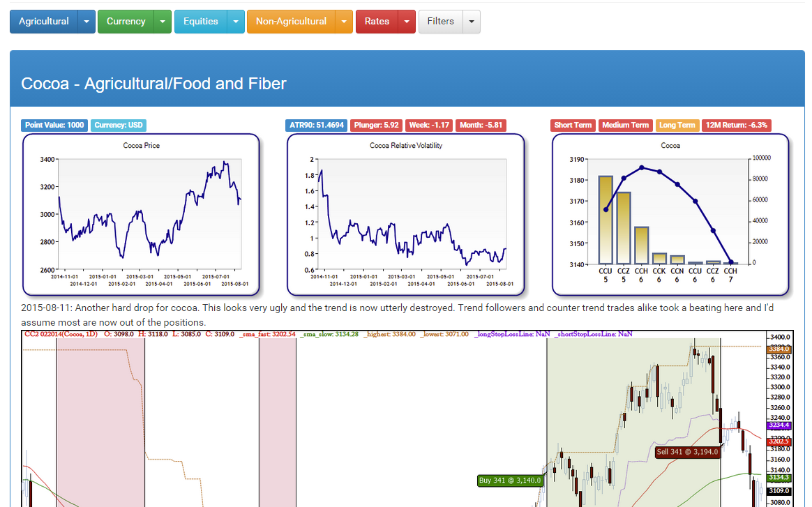812x507 pixels.
Task: Click the Filters button
Action: (x=441, y=22)
